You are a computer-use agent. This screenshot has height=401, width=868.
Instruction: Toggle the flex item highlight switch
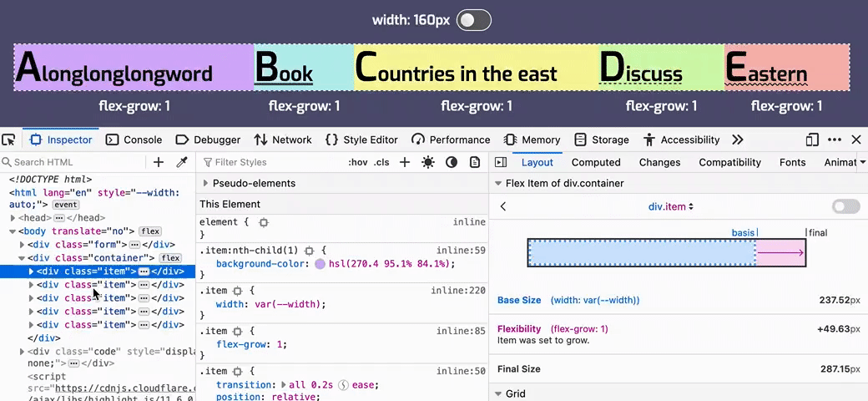[x=845, y=206]
